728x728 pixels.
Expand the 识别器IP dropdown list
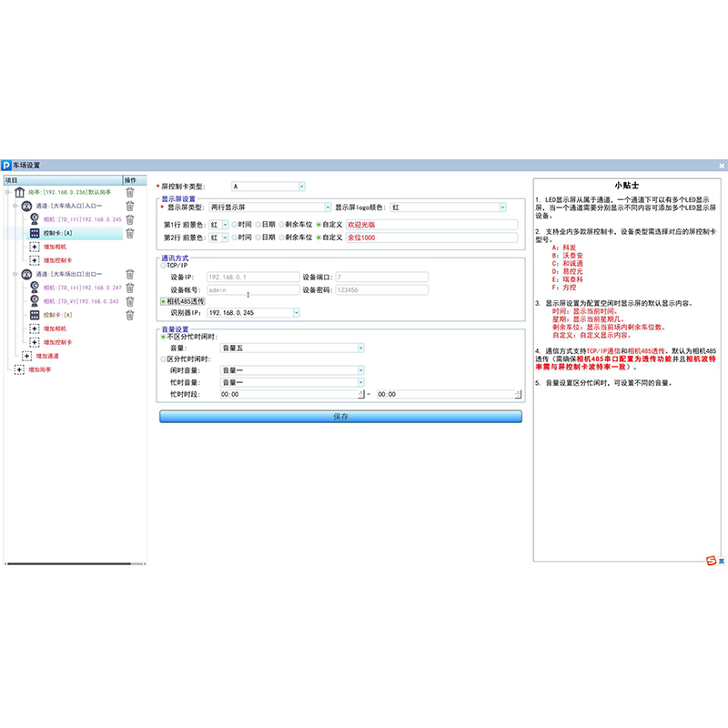pos(296,313)
